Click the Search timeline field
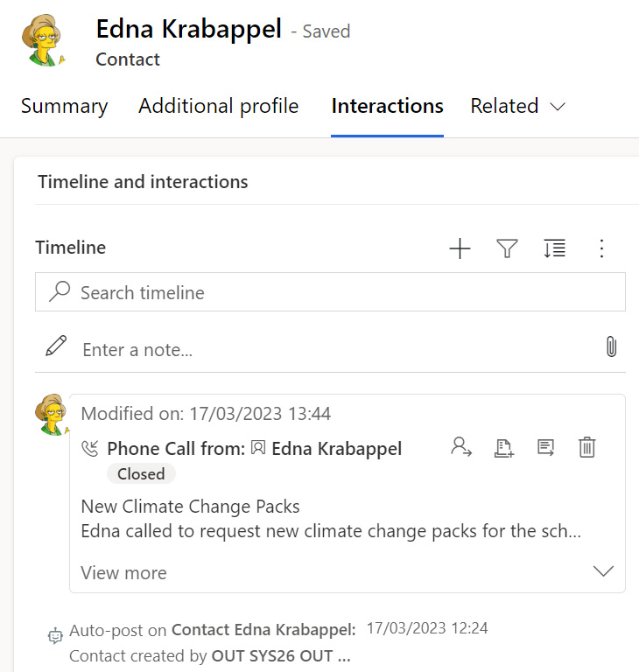The width and height of the screenshot is (639, 672). click(x=341, y=292)
